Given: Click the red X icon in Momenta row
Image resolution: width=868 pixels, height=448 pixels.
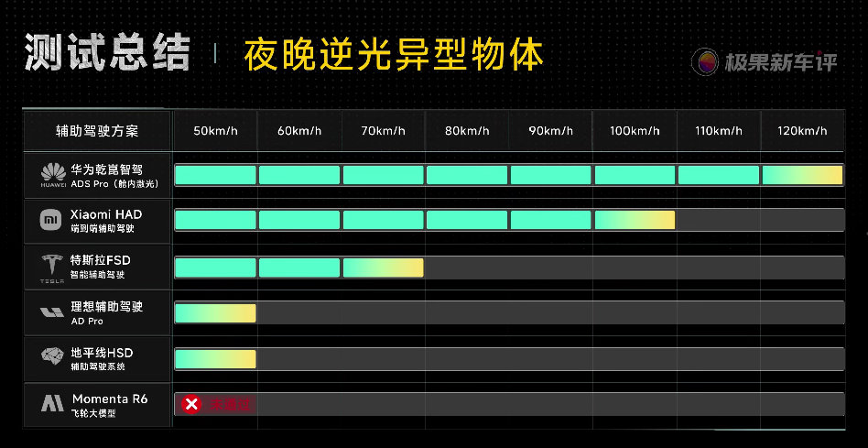Looking at the screenshot, I should click(191, 404).
